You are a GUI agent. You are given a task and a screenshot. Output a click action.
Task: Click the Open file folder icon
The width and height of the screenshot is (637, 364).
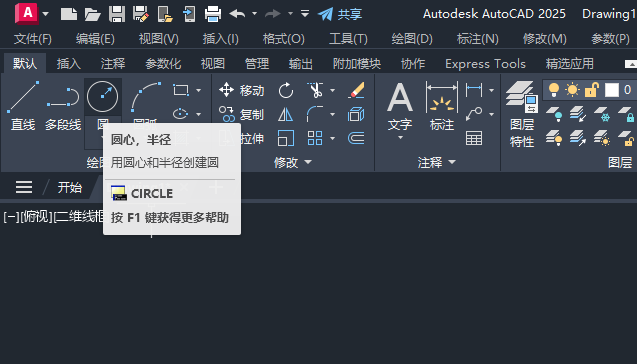point(92,14)
